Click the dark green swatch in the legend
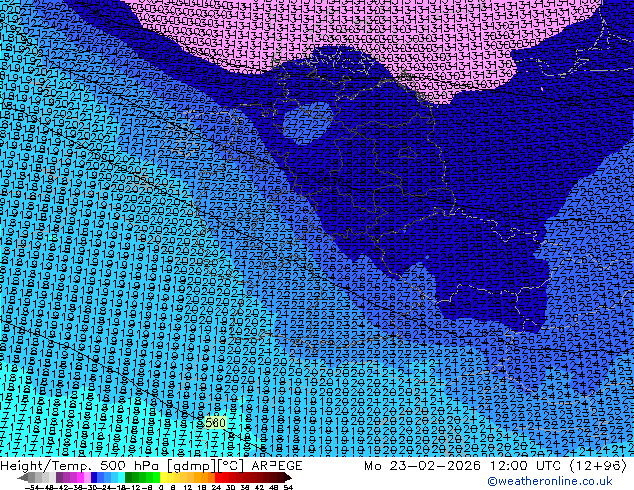This screenshot has height=490, width=634. pyautogui.click(x=128, y=477)
